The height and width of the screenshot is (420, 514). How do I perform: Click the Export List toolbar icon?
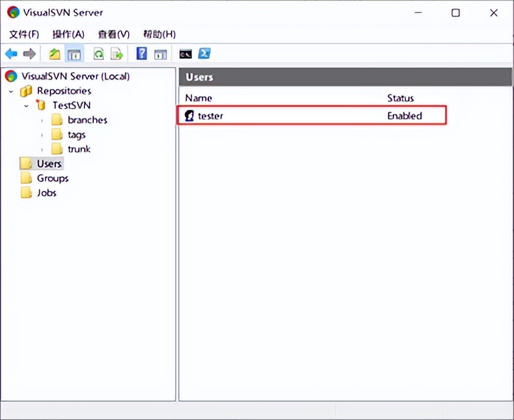117,54
